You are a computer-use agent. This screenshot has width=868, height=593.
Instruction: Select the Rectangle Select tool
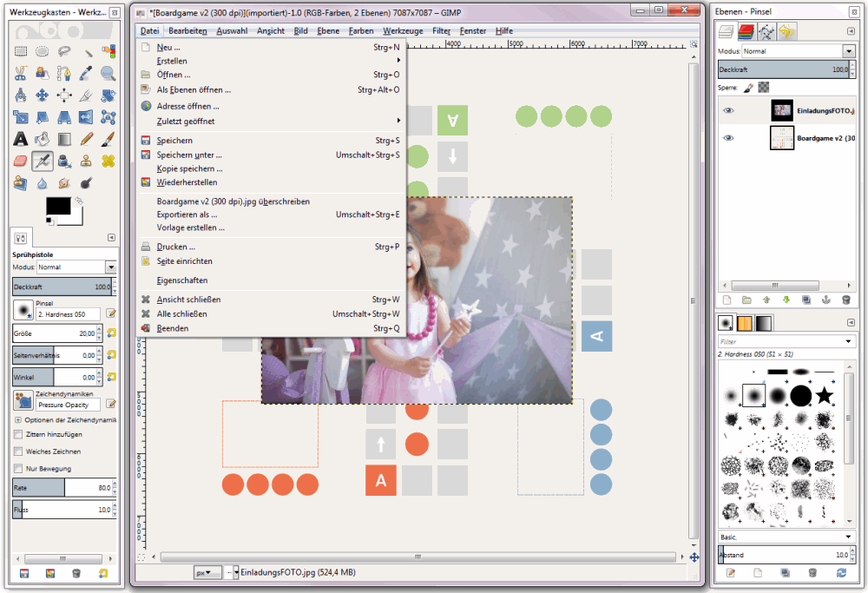click(x=21, y=51)
